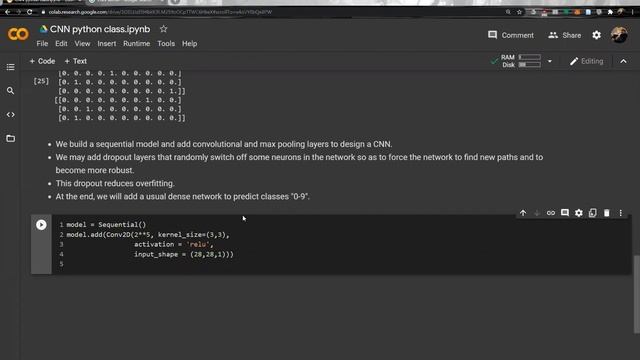The height and width of the screenshot is (360, 640).
Task: Open more cell actions menu
Action: (x=620, y=213)
